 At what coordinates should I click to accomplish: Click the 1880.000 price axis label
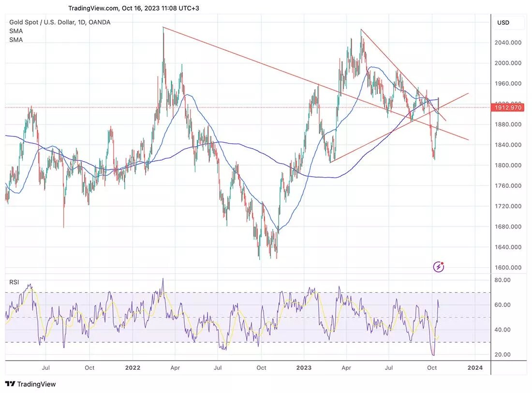pos(508,124)
